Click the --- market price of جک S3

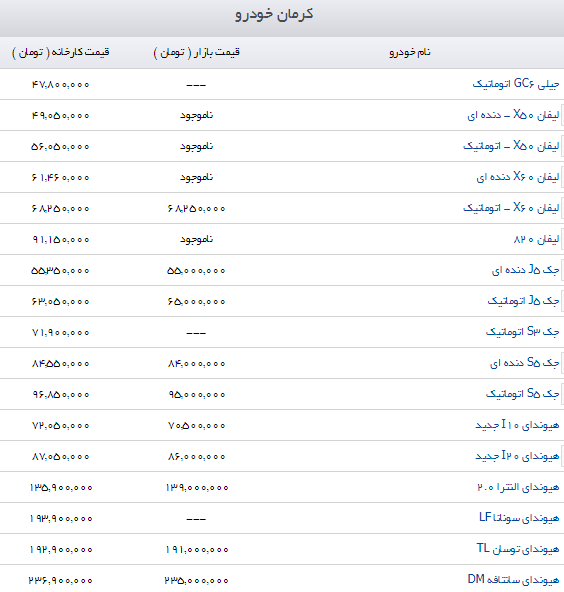point(196,333)
